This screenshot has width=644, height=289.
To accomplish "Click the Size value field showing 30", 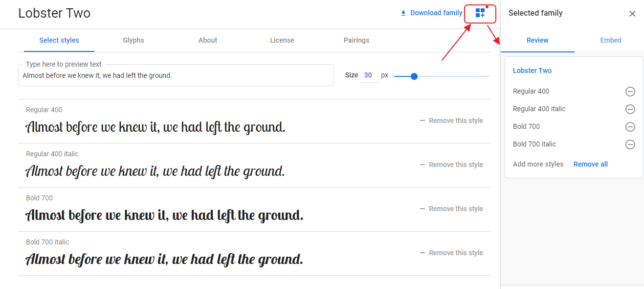I will [x=369, y=75].
